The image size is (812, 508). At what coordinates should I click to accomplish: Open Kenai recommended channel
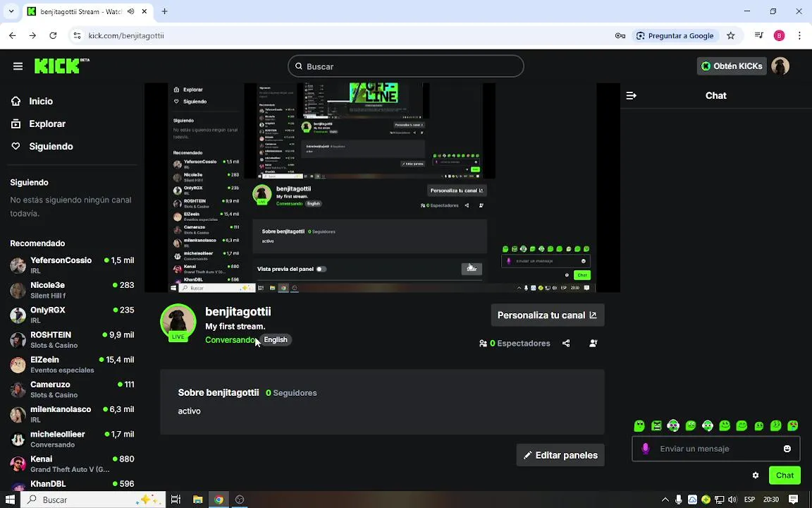point(72,464)
